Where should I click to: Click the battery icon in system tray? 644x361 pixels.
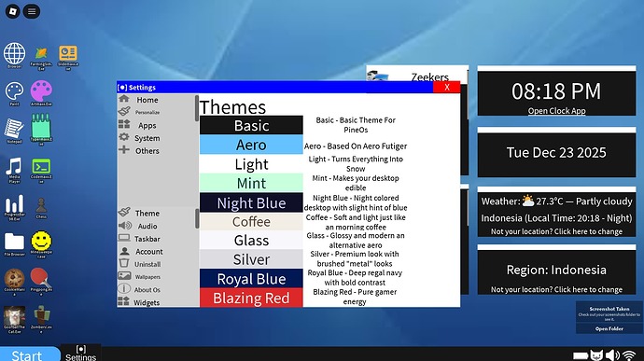(581, 355)
